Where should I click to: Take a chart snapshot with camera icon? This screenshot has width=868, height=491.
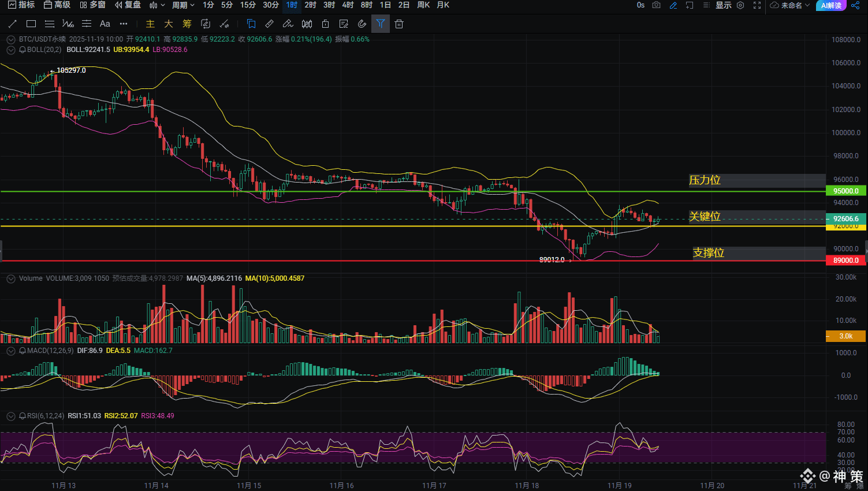(x=657, y=5)
